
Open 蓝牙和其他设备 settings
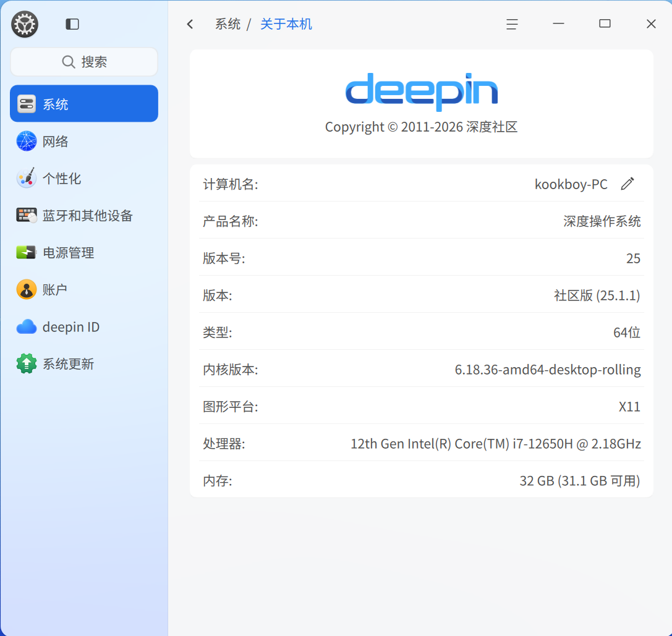point(84,215)
